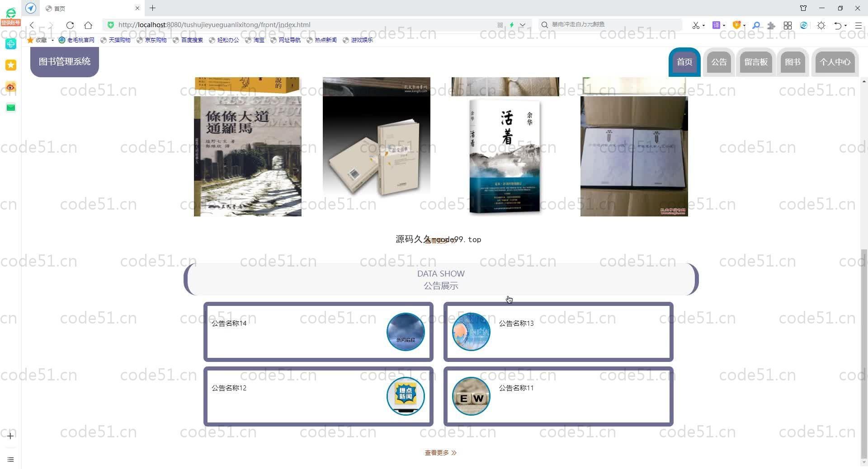Click the four-square apps grid toolbar icon
This screenshot has width=868, height=469.
coord(788,25)
